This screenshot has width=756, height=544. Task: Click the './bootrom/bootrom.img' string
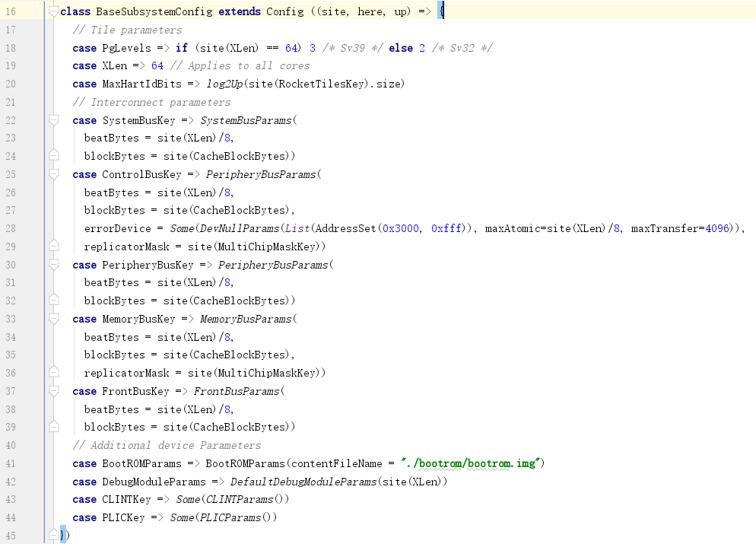pyautogui.click(x=470, y=464)
